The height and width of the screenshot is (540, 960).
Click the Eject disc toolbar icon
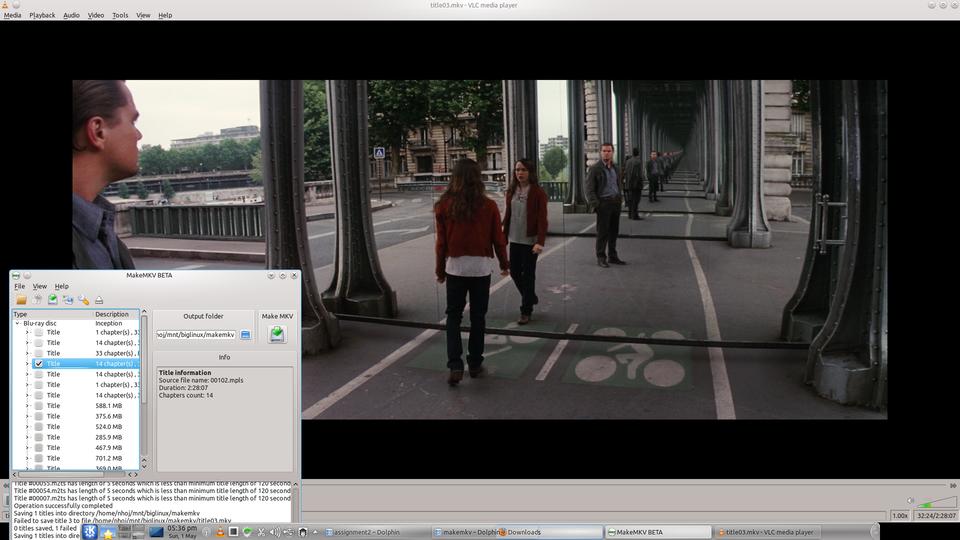tap(99, 300)
